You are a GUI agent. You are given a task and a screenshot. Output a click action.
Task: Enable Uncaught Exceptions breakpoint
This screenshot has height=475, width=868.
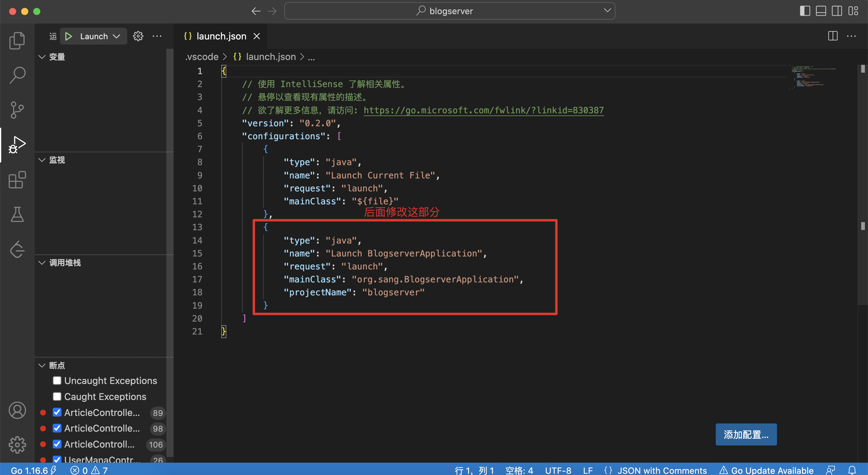pos(57,380)
